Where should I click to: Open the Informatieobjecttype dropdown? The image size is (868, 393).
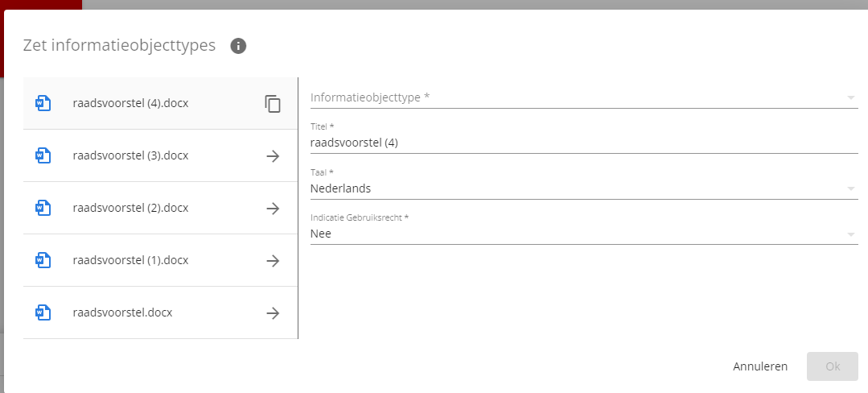pos(584,97)
